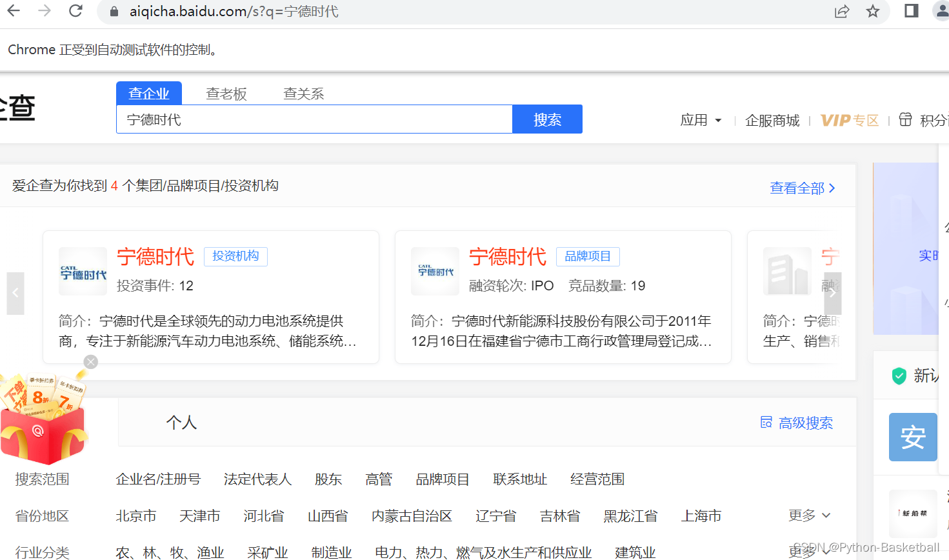Filter search range by 品牌项目
Viewport: 949px width, 560px height.
coord(443,479)
